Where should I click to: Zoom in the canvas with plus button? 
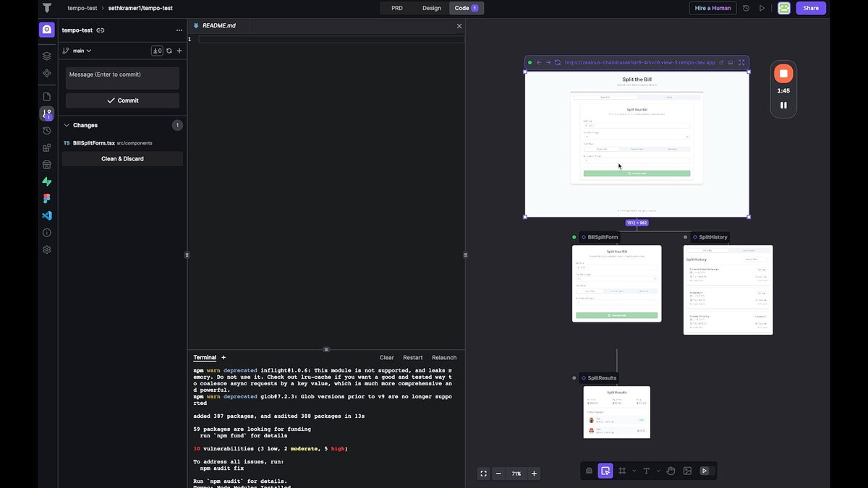pyautogui.click(x=534, y=474)
